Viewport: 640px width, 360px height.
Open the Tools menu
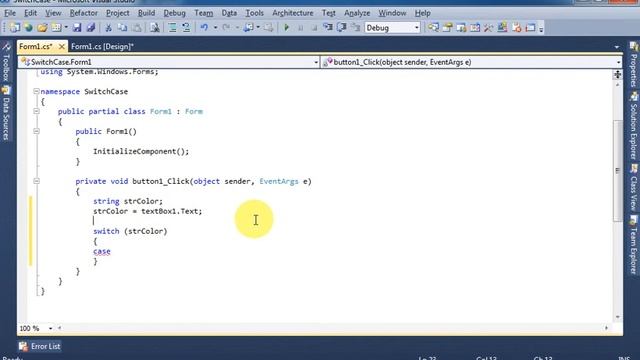pos(254,13)
